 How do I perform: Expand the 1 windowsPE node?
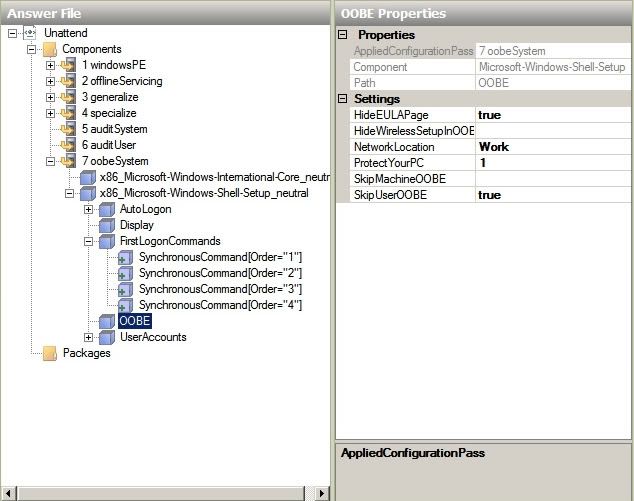click(50, 65)
